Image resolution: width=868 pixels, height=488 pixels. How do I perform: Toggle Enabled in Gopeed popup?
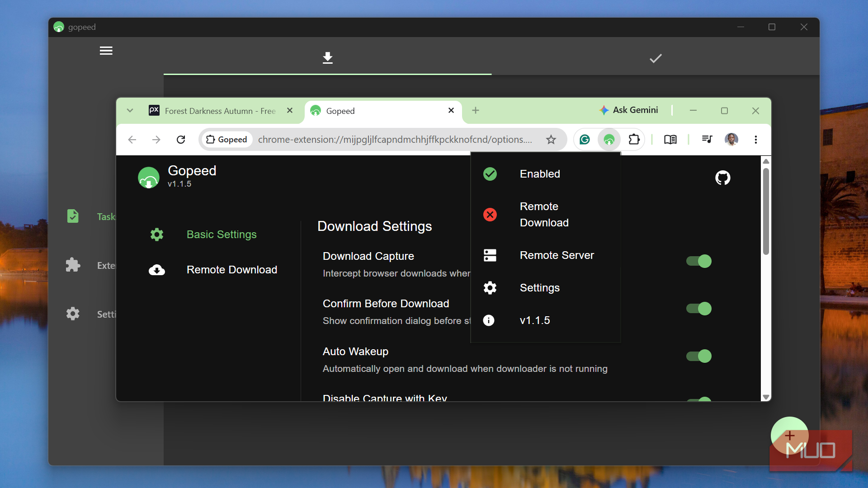click(x=545, y=174)
